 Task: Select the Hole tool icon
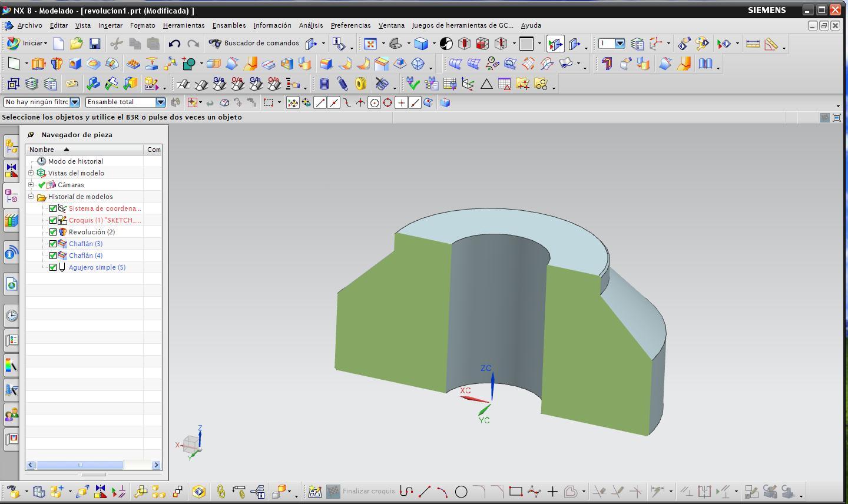(75, 64)
